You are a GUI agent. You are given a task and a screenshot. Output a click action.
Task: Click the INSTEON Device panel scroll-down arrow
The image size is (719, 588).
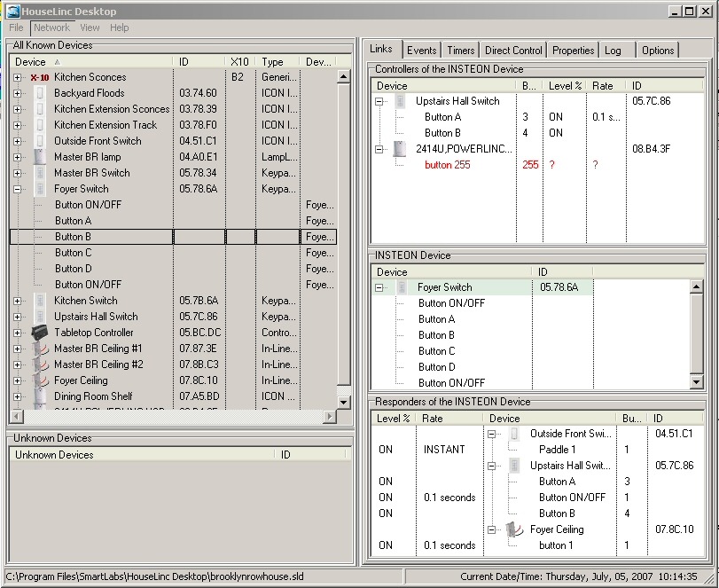coord(697,381)
